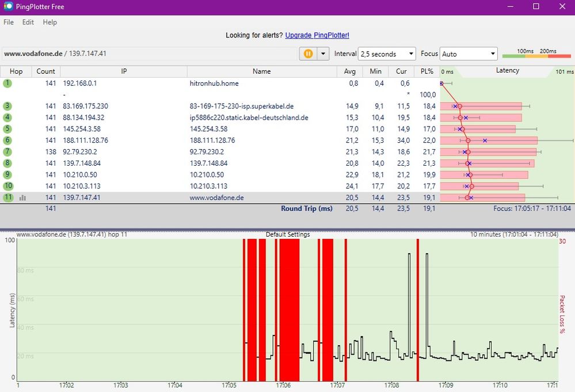Click the hop 1 green circle icon
Screen dimensions: 575x392
click(7, 83)
